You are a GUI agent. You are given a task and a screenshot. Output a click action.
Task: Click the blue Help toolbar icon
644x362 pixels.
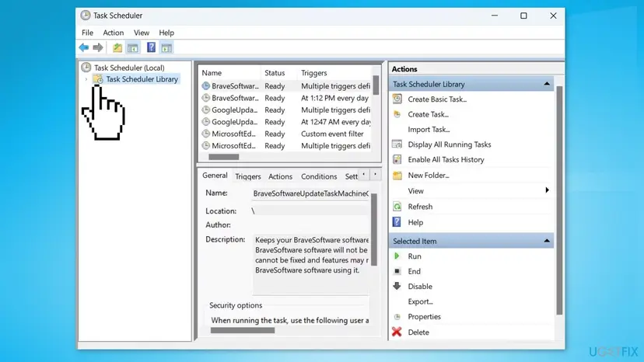pyautogui.click(x=151, y=47)
